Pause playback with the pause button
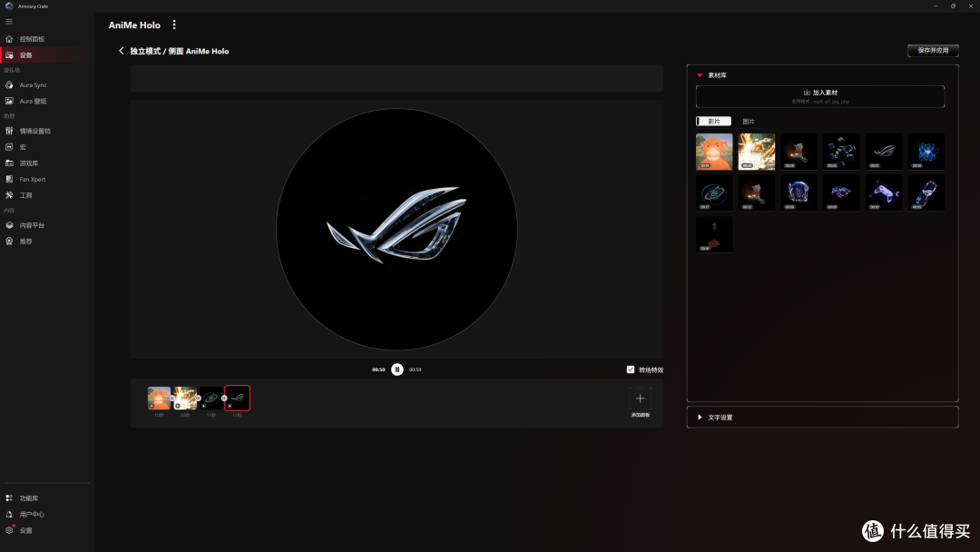 click(397, 370)
